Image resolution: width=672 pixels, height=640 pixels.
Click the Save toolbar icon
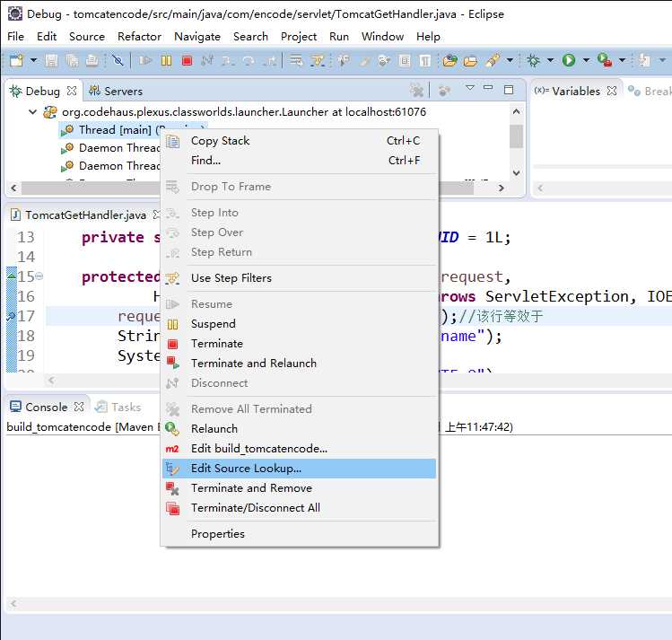[52, 60]
